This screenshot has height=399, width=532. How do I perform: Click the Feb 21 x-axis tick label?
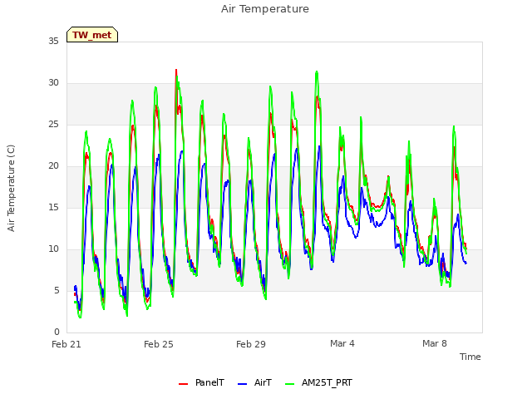pos(66,344)
